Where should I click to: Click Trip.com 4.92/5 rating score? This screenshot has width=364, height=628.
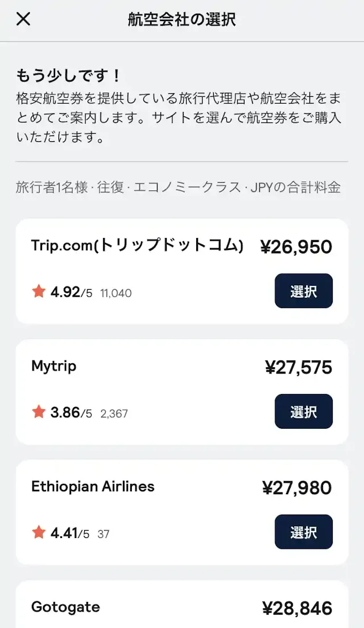coord(71,293)
